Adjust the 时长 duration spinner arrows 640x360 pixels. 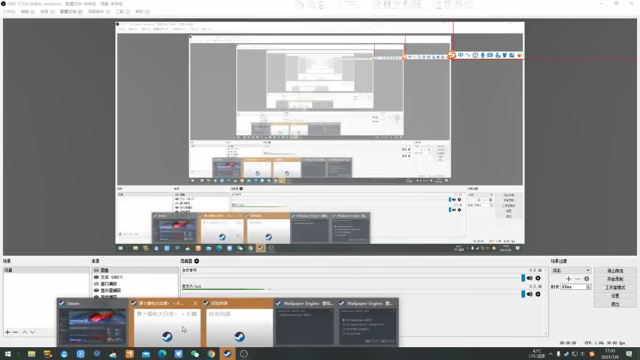coord(588,287)
